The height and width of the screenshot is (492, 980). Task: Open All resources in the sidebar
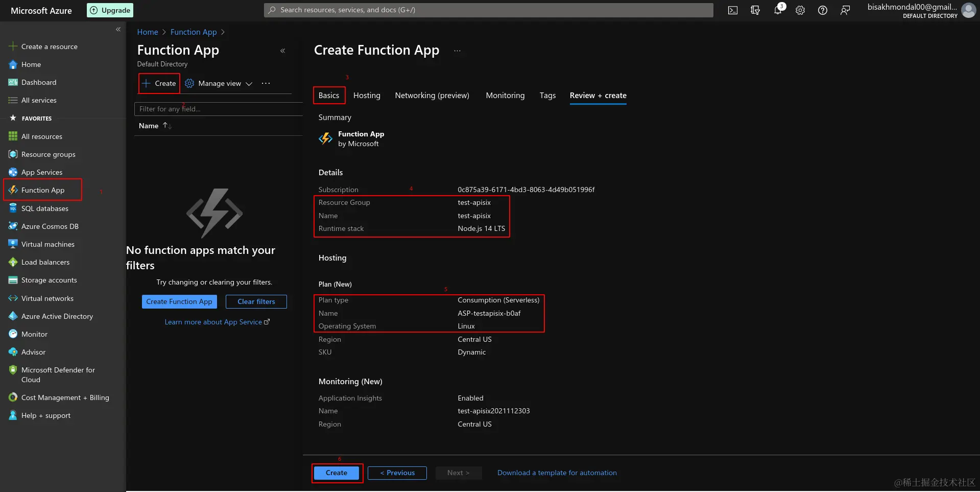[42, 136]
